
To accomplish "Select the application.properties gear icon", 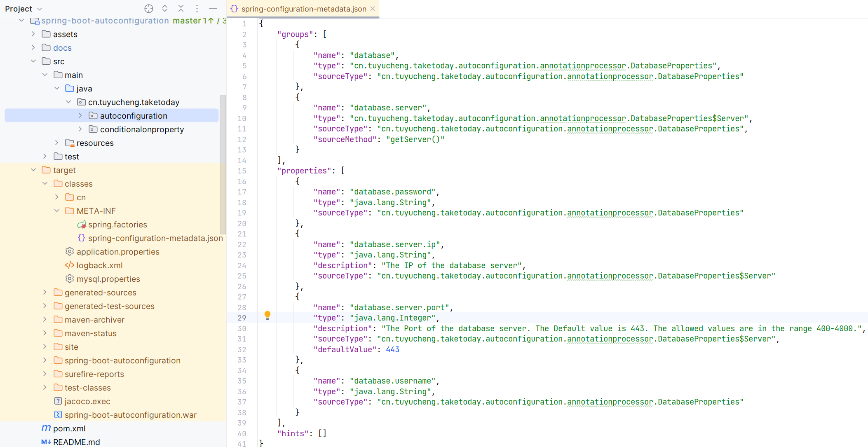I will [70, 252].
